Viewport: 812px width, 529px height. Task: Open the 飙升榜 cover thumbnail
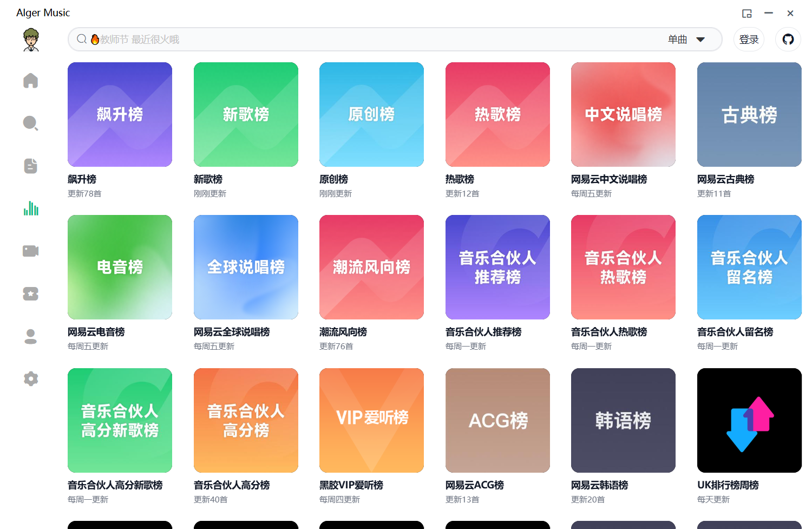pyautogui.click(x=120, y=114)
